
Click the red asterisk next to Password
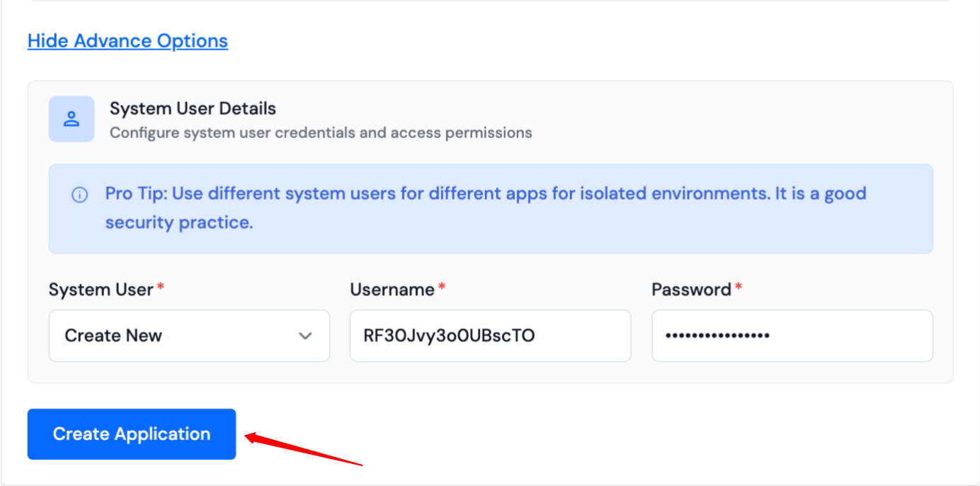click(x=738, y=286)
